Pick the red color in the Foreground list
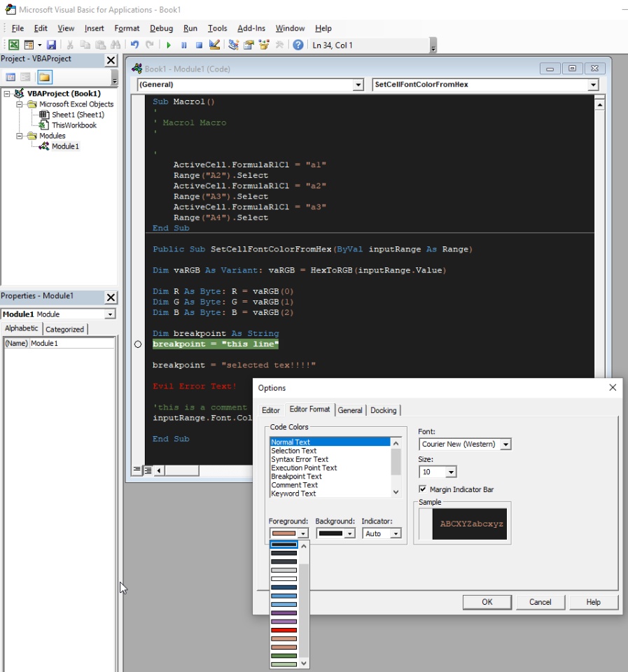This screenshot has height=672, width=628. coord(284,630)
